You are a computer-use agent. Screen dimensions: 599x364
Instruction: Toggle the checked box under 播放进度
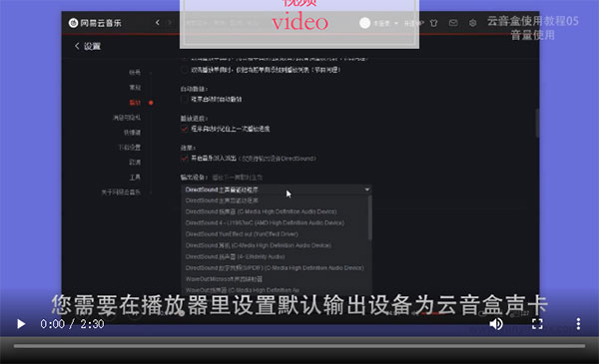point(184,129)
